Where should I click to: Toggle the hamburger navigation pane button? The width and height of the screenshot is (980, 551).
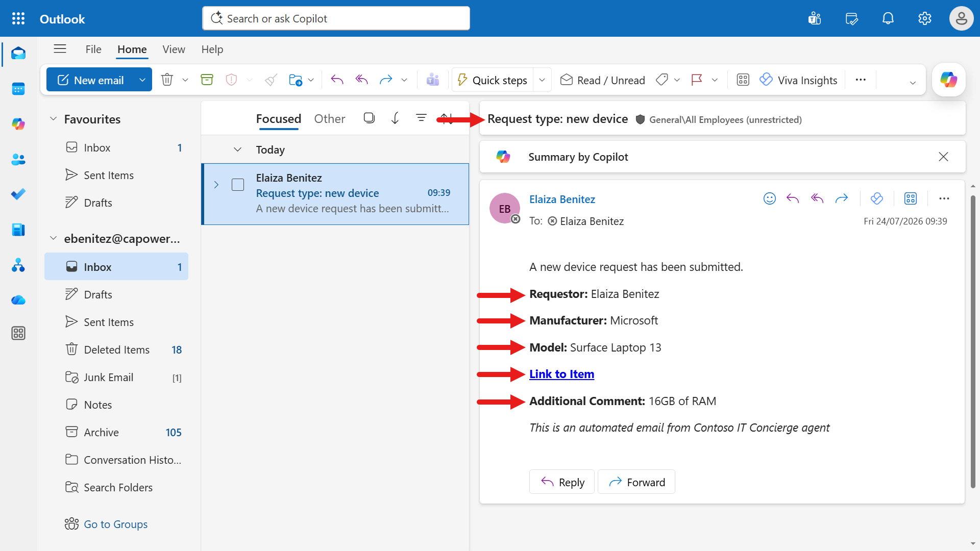click(x=60, y=49)
